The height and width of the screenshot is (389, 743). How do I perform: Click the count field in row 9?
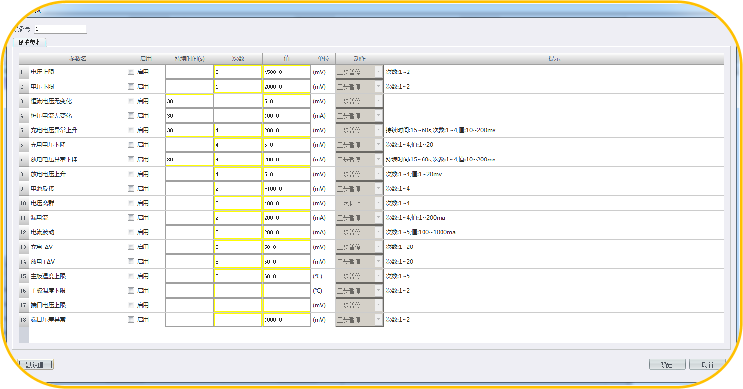tap(238, 189)
